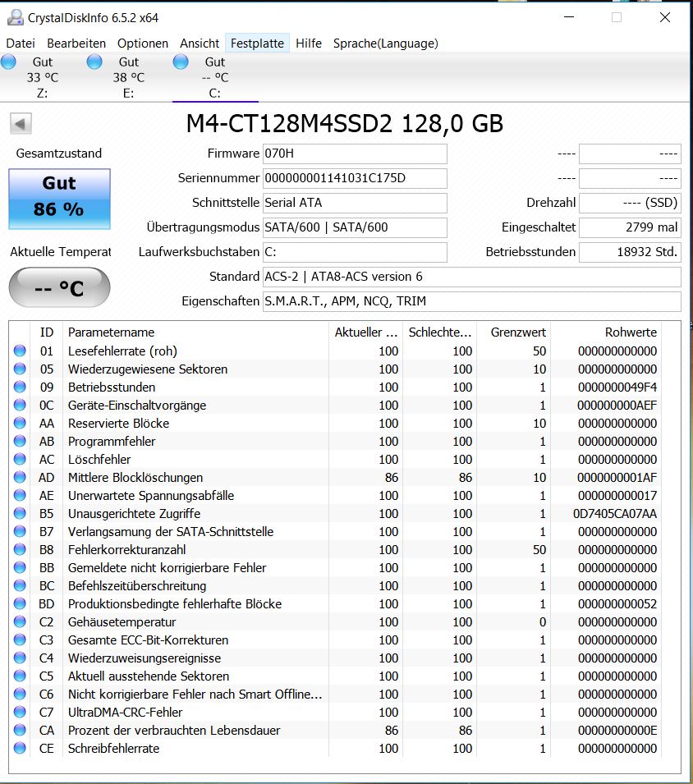The image size is (693, 784).
Task: Click the Eigenschaften field S.M.A.R.T., APM
Action: pyautogui.click(x=472, y=301)
